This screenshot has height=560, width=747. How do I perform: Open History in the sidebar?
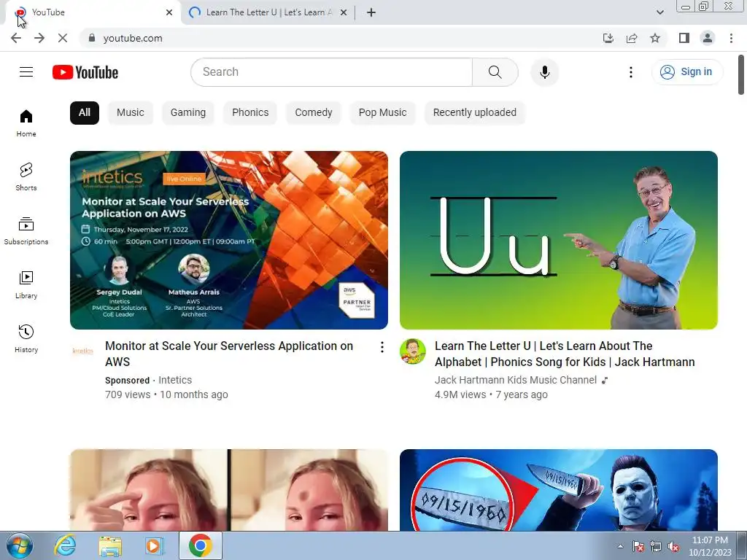[26, 338]
